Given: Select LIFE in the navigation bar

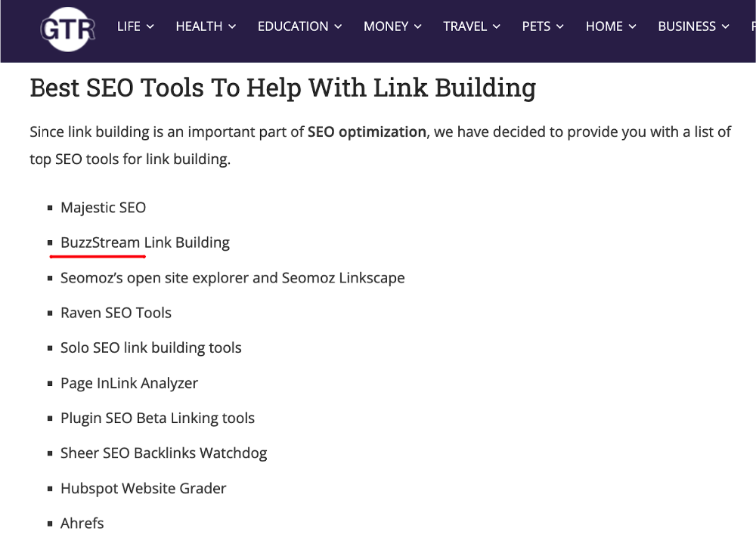Looking at the screenshot, I should [129, 26].
